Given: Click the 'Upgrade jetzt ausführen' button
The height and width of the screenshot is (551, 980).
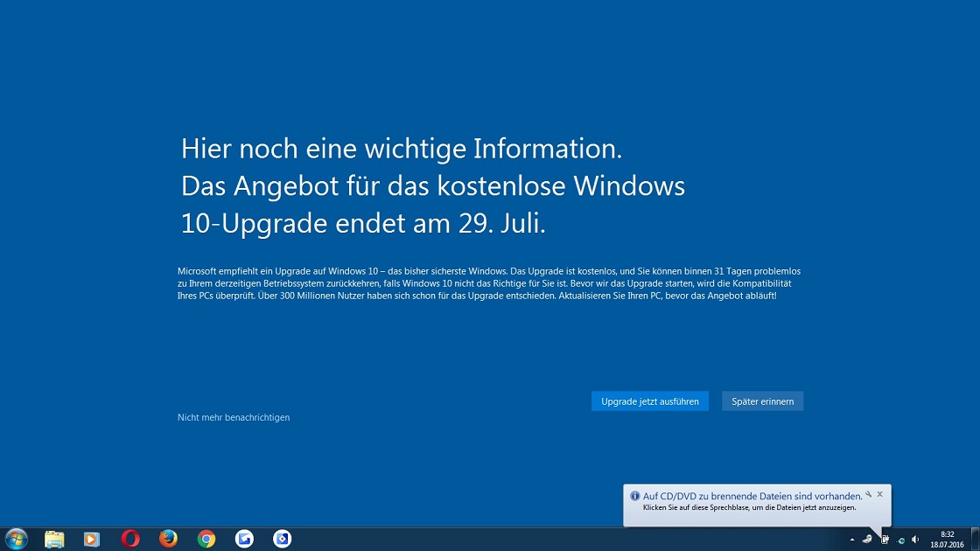Looking at the screenshot, I should tap(650, 401).
